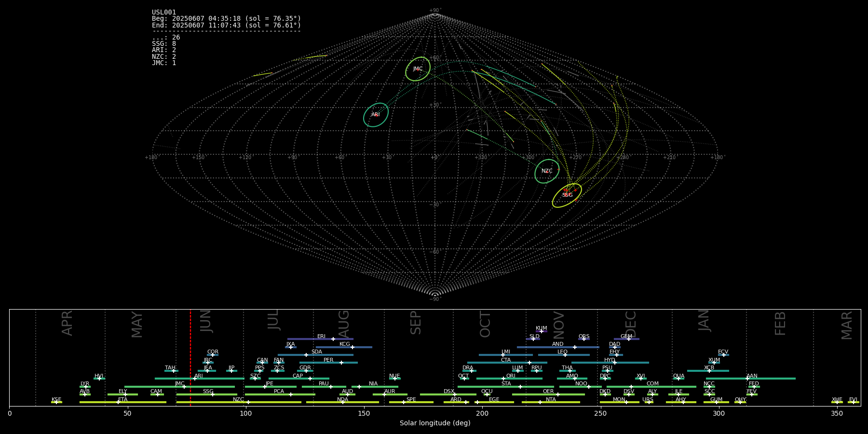Click the FEB month label
Viewport: 868px width, 434px height.
[x=780, y=323]
